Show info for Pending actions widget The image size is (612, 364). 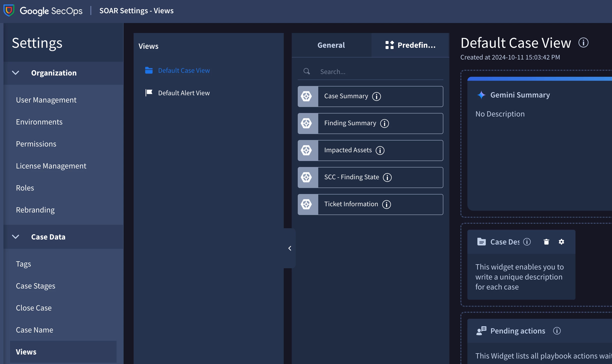click(557, 331)
